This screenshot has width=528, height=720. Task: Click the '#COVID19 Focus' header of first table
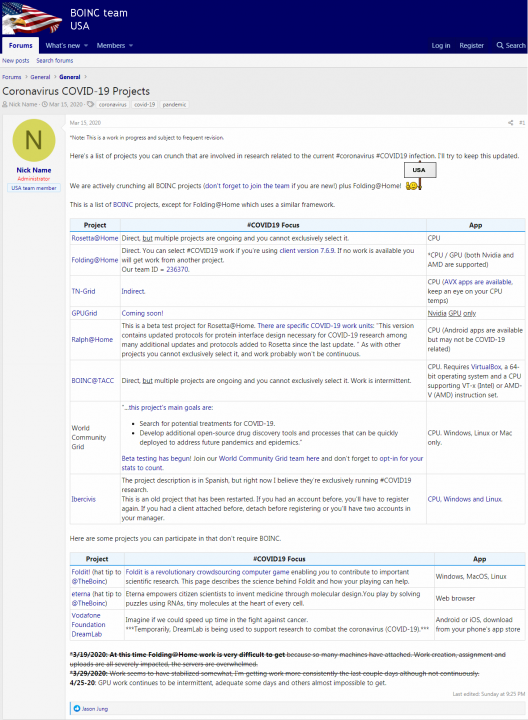[273, 225]
